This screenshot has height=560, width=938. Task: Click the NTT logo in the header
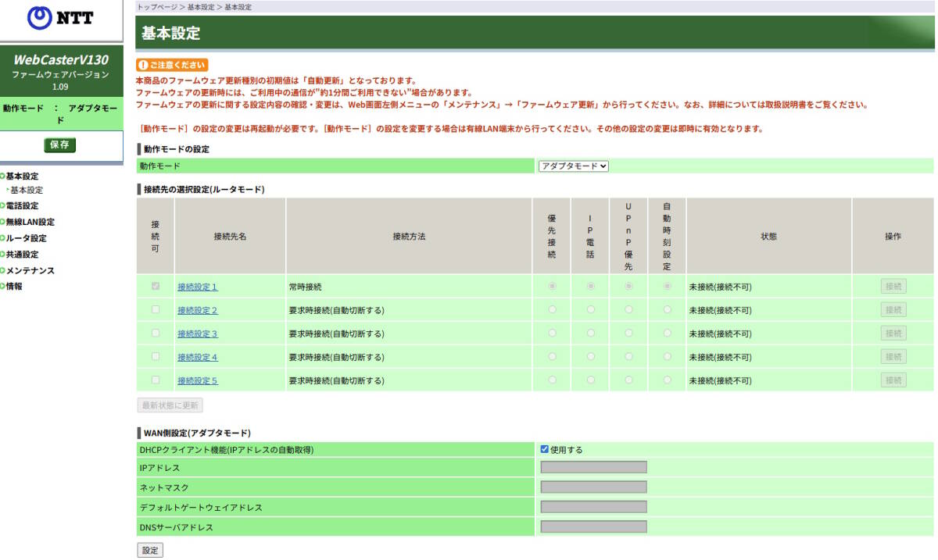[59, 18]
